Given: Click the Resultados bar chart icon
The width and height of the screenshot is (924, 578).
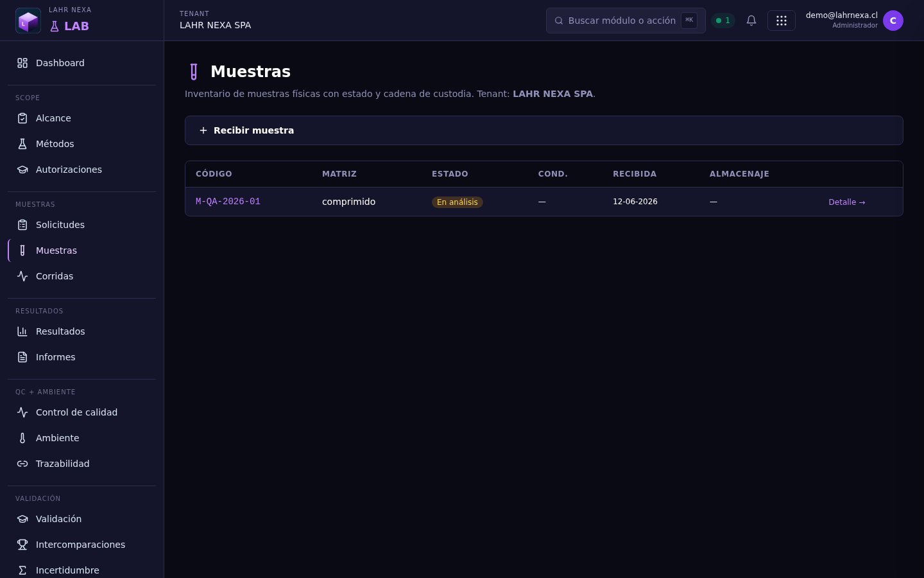Looking at the screenshot, I should 22,331.
